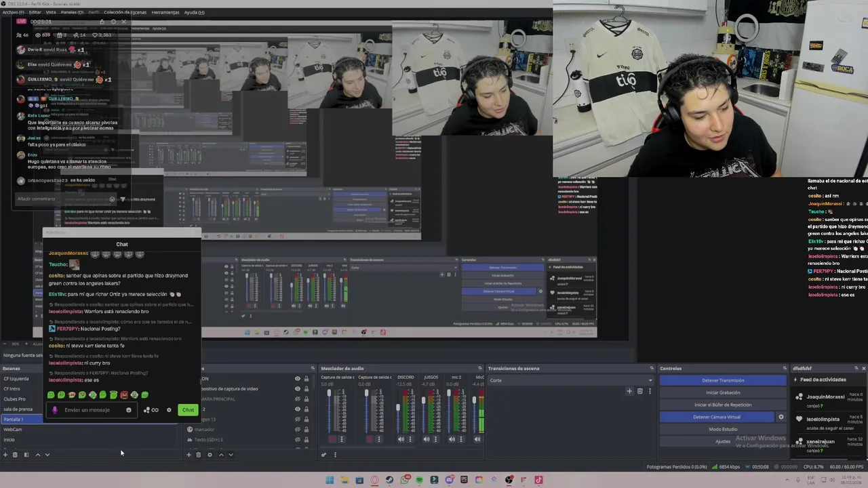Delete the selected scene with trash icon
Screen dimensions: 868x488
click(x=16, y=455)
